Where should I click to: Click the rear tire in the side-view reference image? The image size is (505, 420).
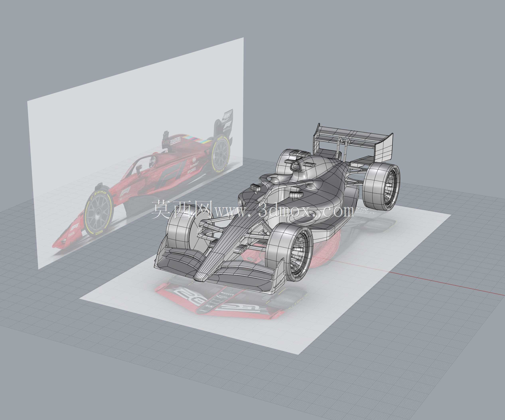221,154
